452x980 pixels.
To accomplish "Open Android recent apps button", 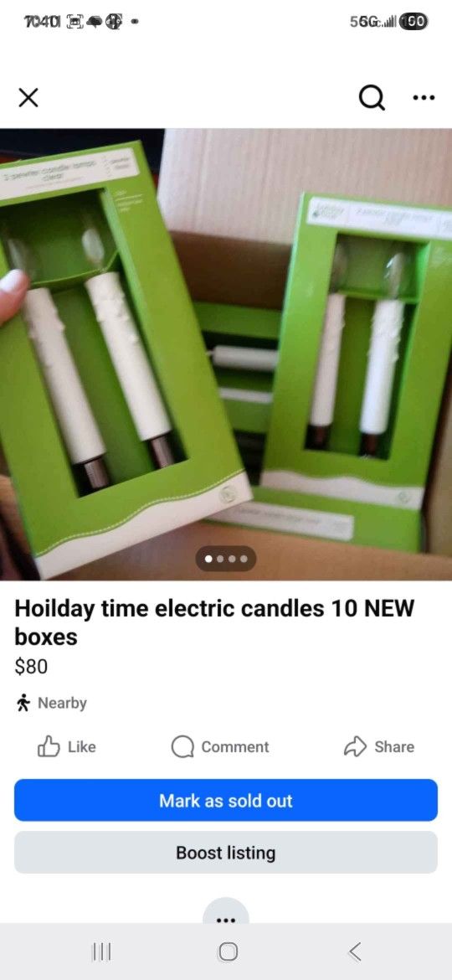I will [101, 952].
